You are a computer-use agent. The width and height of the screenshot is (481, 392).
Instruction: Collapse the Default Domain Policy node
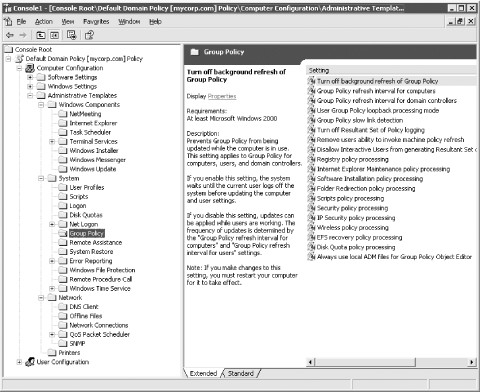pyautogui.click(x=8, y=59)
